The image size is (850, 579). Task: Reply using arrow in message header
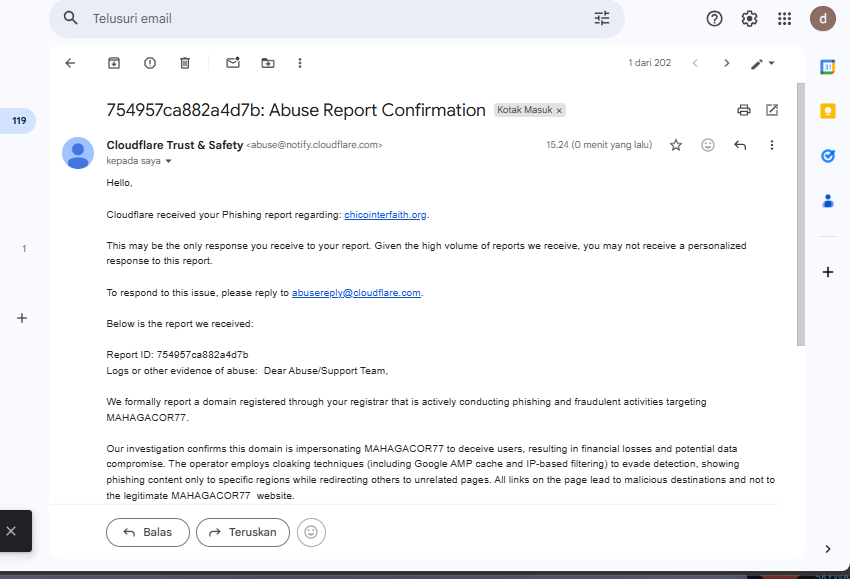coord(740,145)
